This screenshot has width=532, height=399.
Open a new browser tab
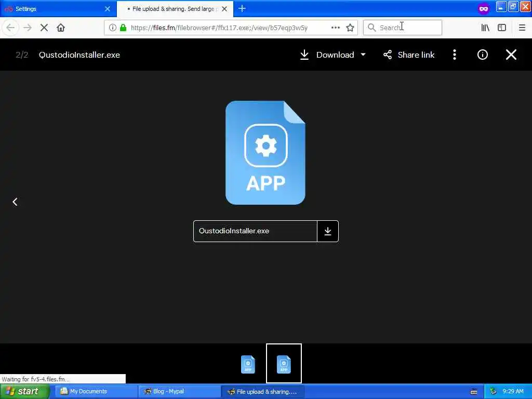[242, 8]
